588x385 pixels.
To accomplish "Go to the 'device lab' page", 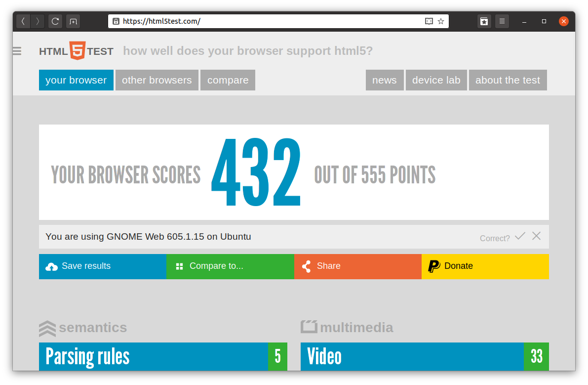I will [x=436, y=80].
